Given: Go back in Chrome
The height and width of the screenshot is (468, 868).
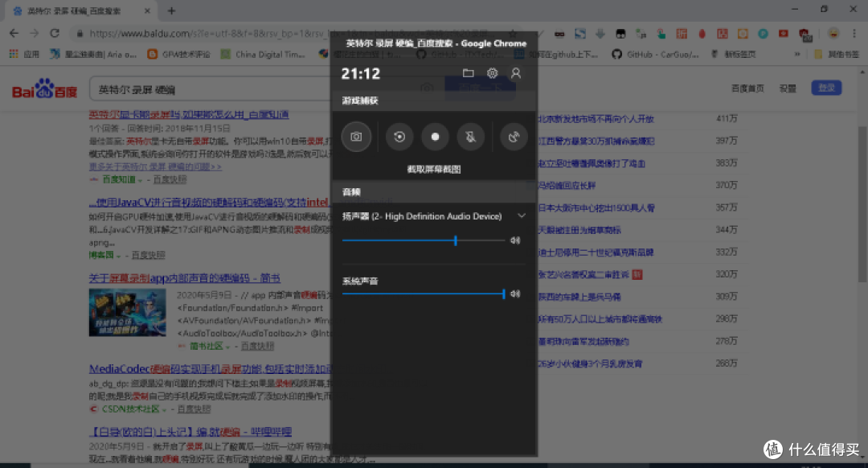Looking at the screenshot, I should point(14,33).
